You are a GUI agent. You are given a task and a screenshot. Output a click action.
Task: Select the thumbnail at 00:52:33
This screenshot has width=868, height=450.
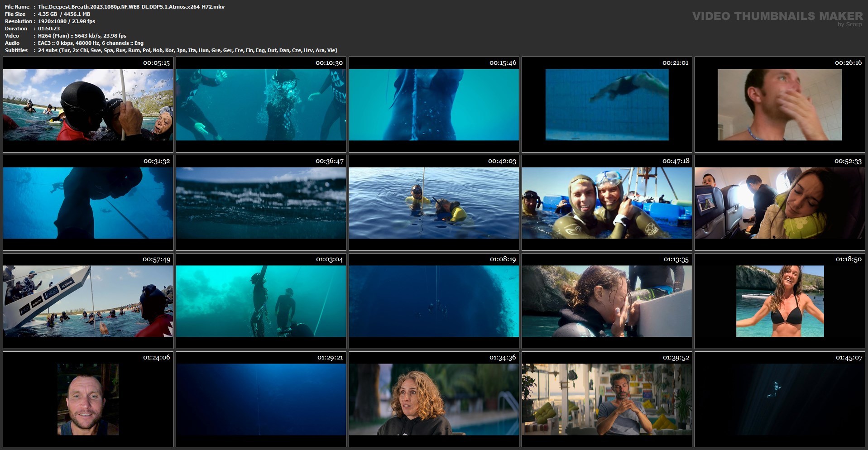[x=780, y=203]
